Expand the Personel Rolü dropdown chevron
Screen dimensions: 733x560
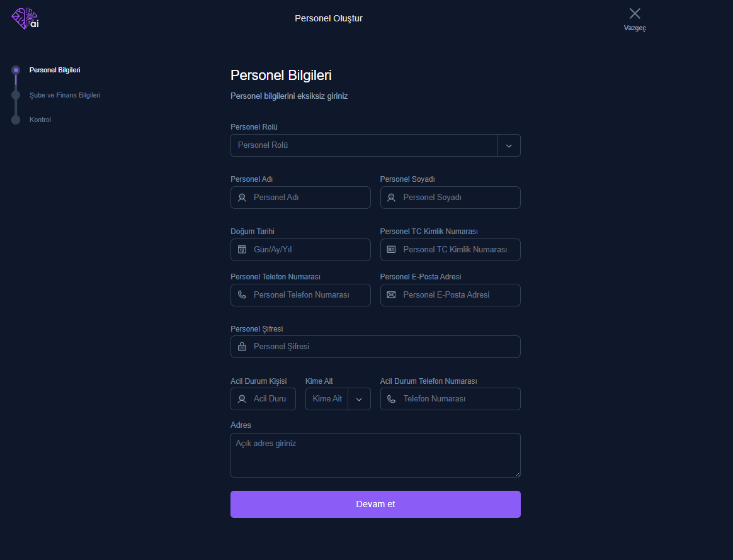click(x=509, y=146)
